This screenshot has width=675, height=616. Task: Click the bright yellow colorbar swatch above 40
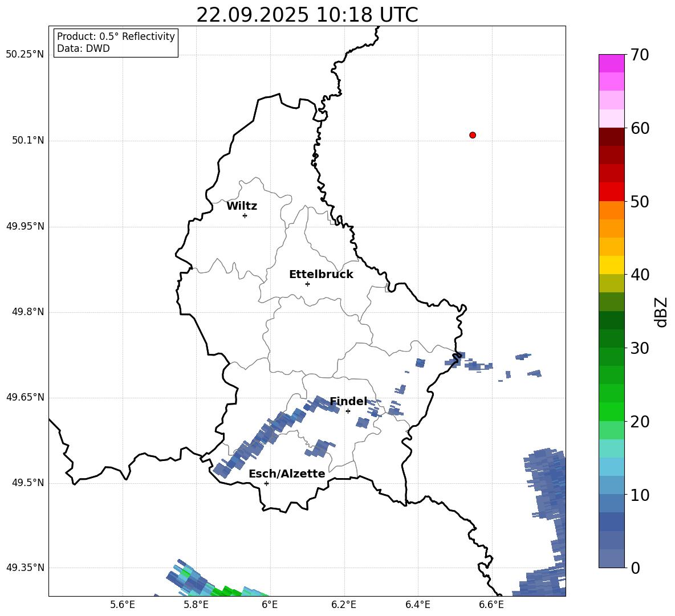click(x=611, y=265)
